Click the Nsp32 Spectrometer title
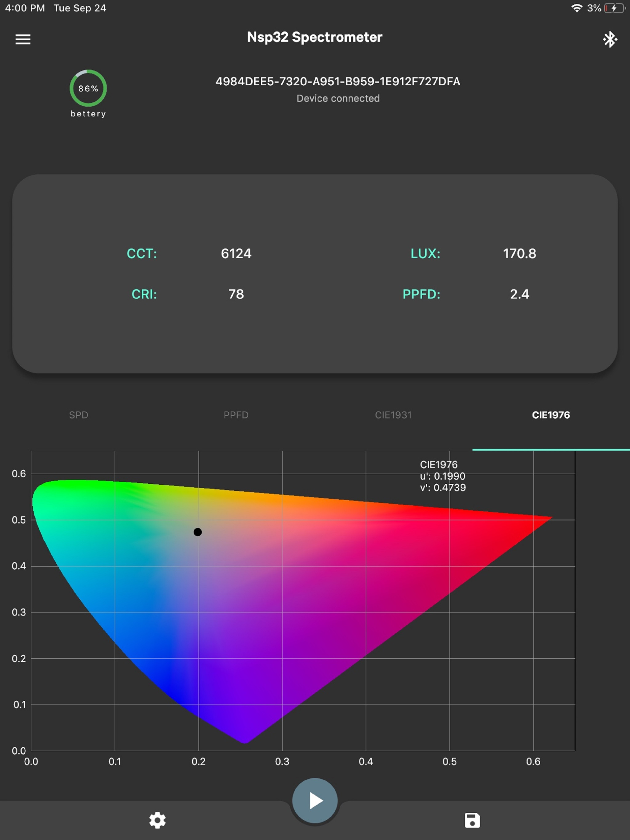The width and height of the screenshot is (630, 840). 315,37
